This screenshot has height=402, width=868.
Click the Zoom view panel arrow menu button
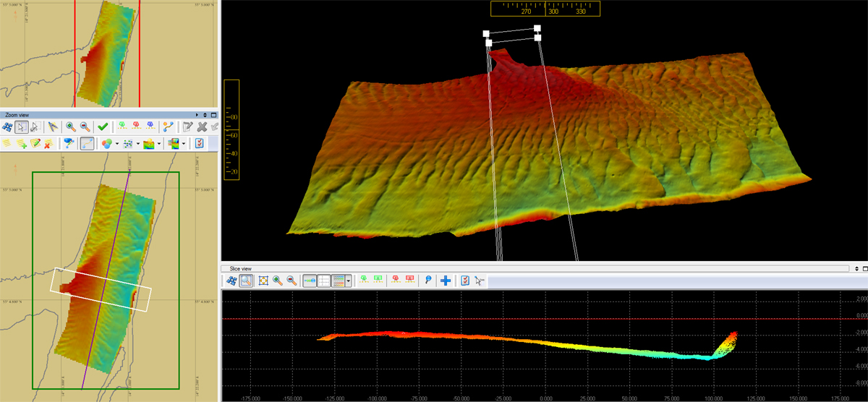click(197, 115)
